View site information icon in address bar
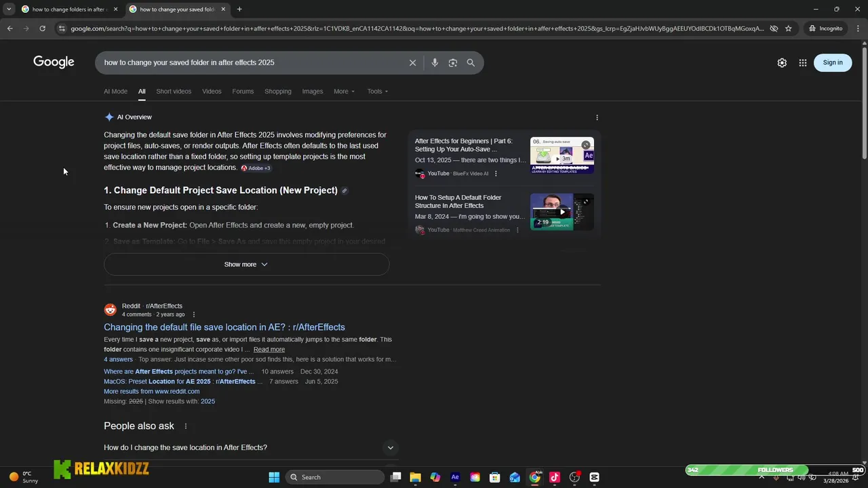 (x=62, y=28)
